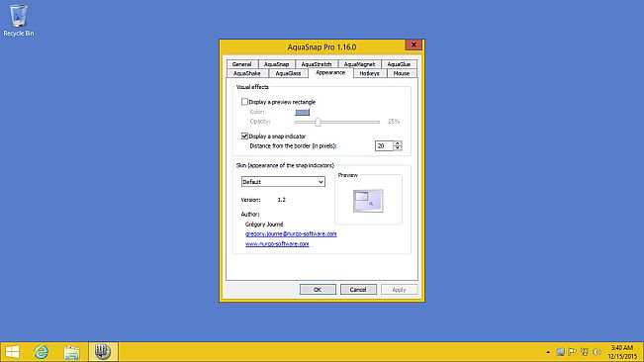Click the skin preview thumbnail

point(368,201)
